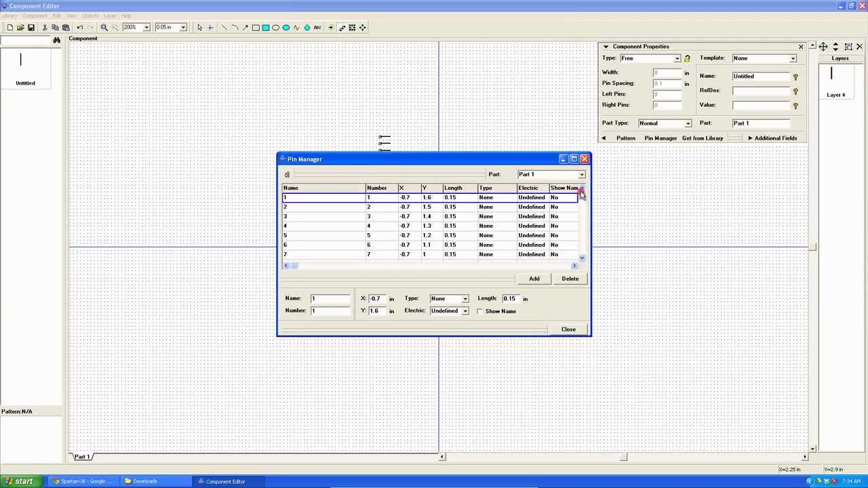Collapse the Component Properties panel triangle
Image resolution: width=868 pixels, height=488 pixels.
point(606,47)
